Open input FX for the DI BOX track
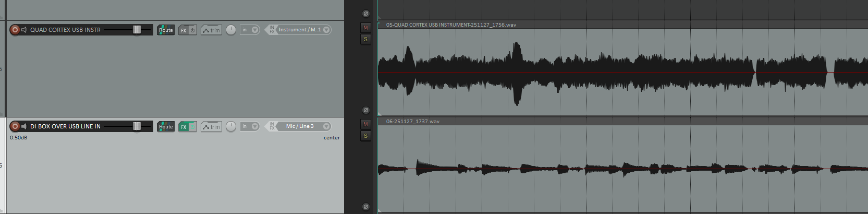The image size is (868, 214). point(272,126)
